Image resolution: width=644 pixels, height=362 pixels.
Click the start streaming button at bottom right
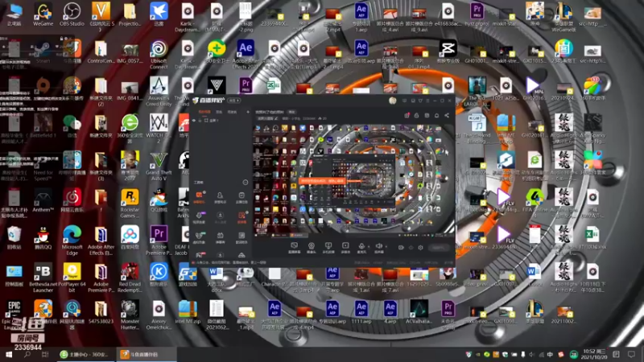[439, 248]
